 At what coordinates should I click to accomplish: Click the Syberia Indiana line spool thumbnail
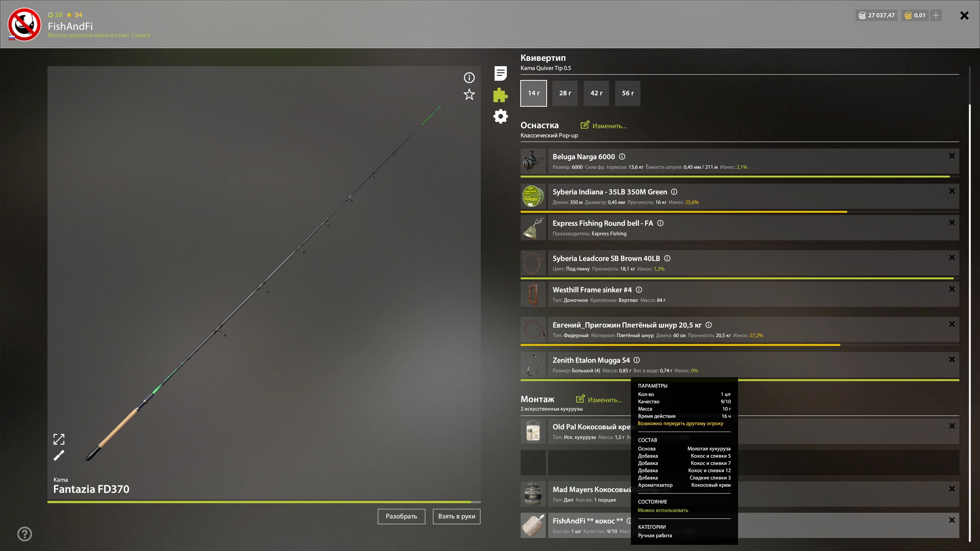(533, 196)
